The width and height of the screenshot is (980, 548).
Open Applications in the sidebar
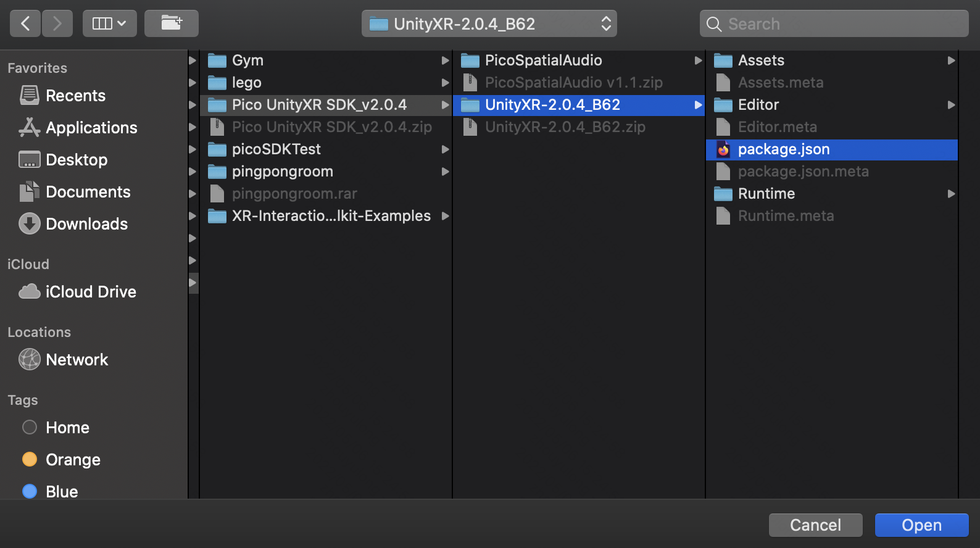point(78,128)
